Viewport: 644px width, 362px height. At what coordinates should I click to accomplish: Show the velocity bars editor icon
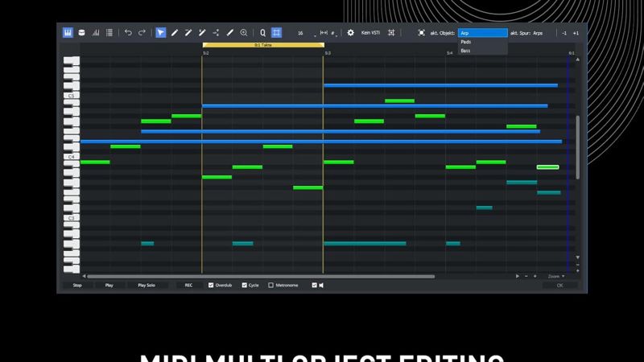click(96, 33)
